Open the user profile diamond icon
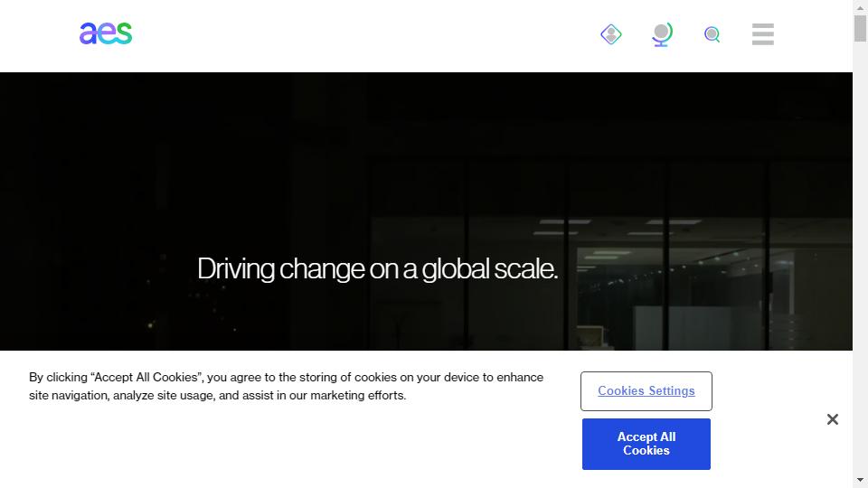The width and height of the screenshot is (868, 488). pos(611,34)
